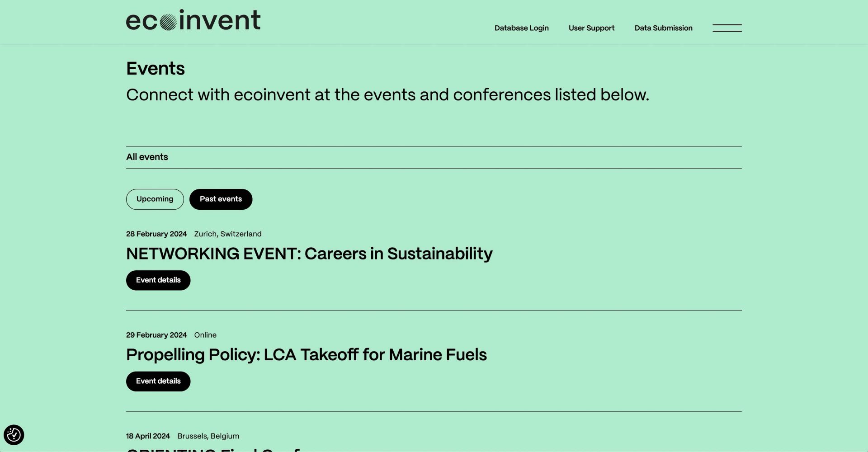The height and width of the screenshot is (452, 868).
Task: Click the Brussels, Belgium location text
Action: [208, 436]
